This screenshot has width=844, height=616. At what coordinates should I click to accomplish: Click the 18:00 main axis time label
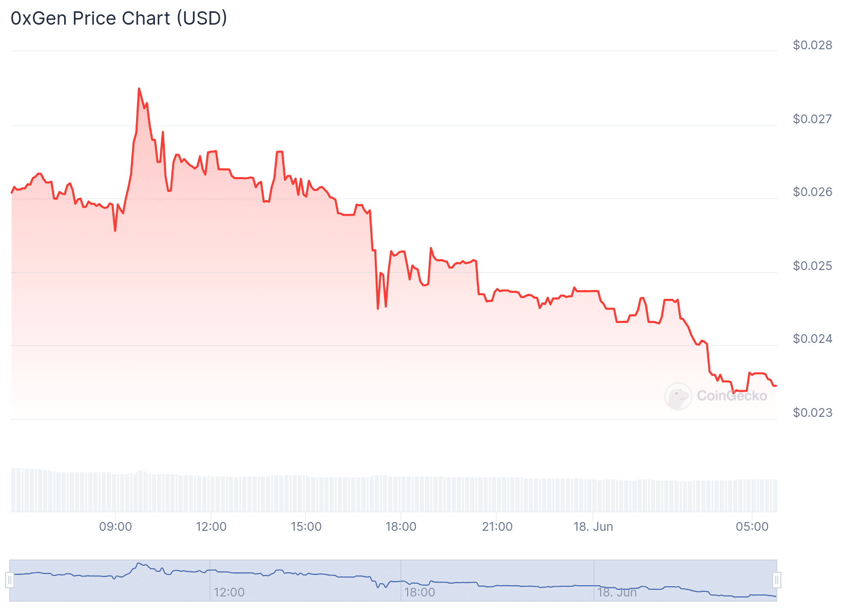(401, 527)
